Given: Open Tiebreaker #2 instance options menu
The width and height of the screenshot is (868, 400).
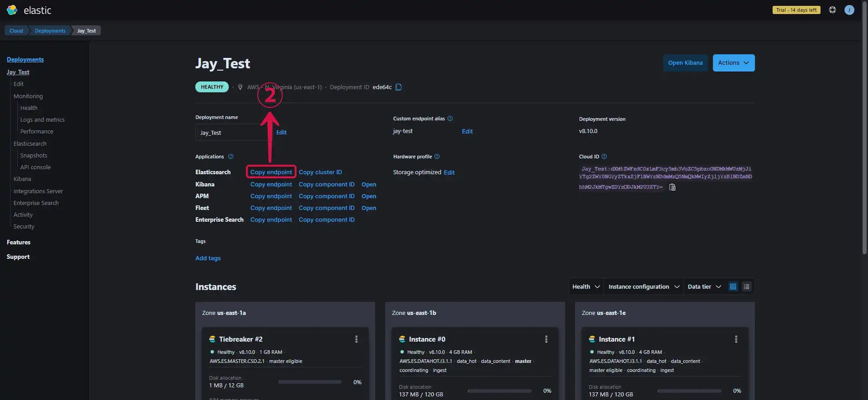Looking at the screenshot, I should point(356,339).
